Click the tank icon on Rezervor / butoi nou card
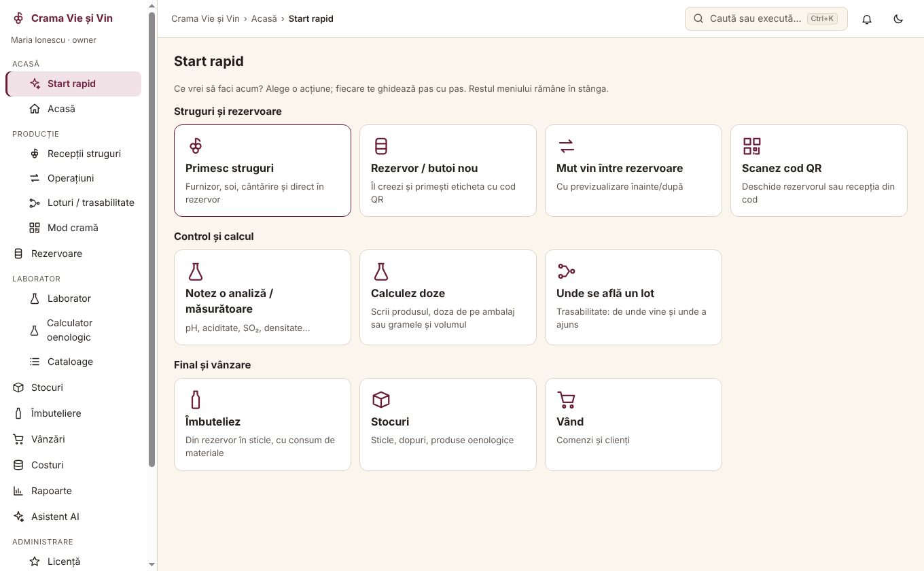The height and width of the screenshot is (571, 924). point(381,146)
